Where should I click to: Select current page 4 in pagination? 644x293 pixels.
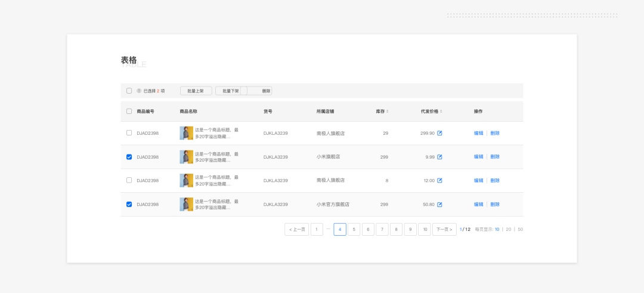click(x=340, y=229)
